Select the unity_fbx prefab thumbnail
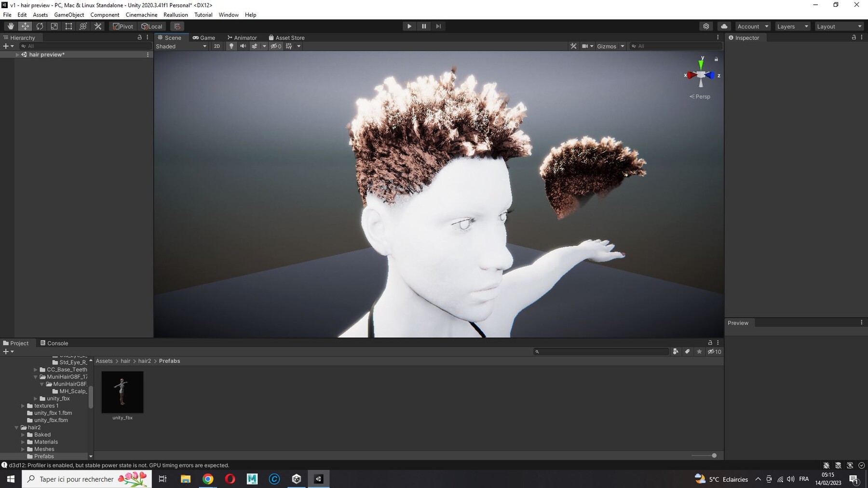The height and width of the screenshot is (488, 868). [122, 392]
